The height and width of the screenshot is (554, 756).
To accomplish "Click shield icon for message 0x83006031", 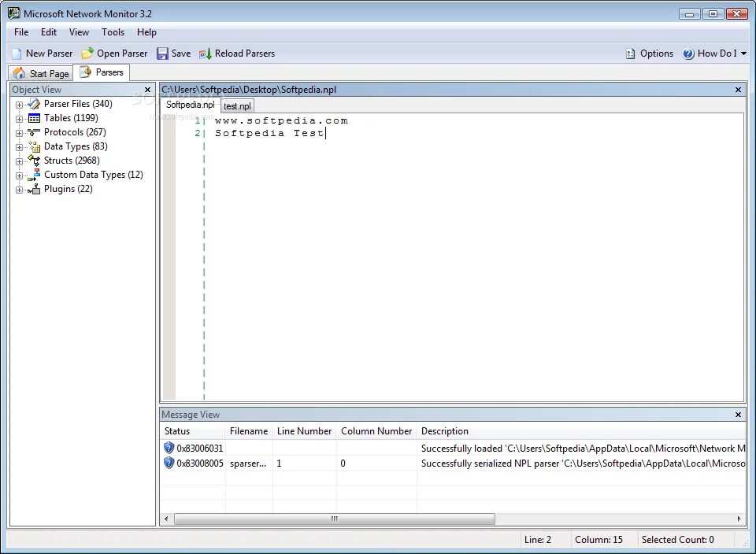I will (169, 448).
